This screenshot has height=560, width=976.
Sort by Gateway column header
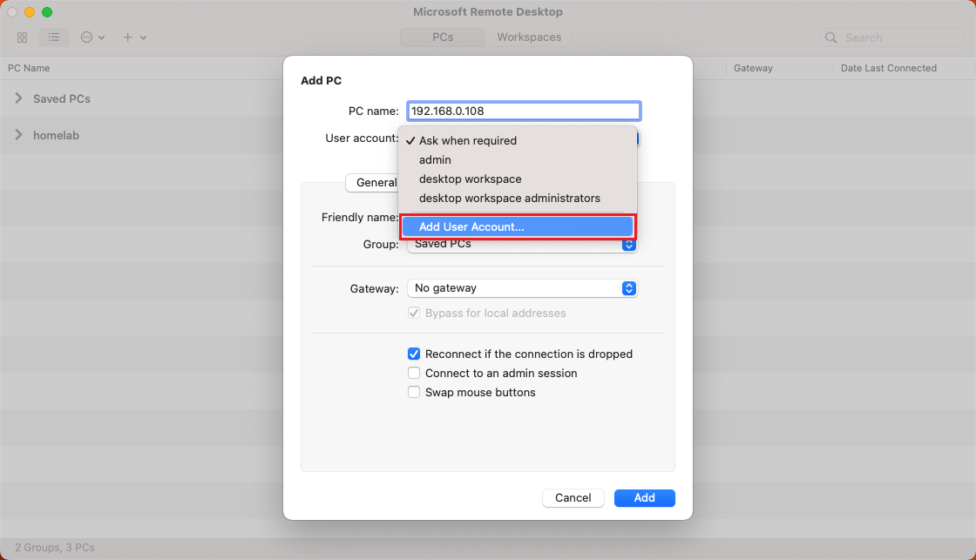point(753,69)
